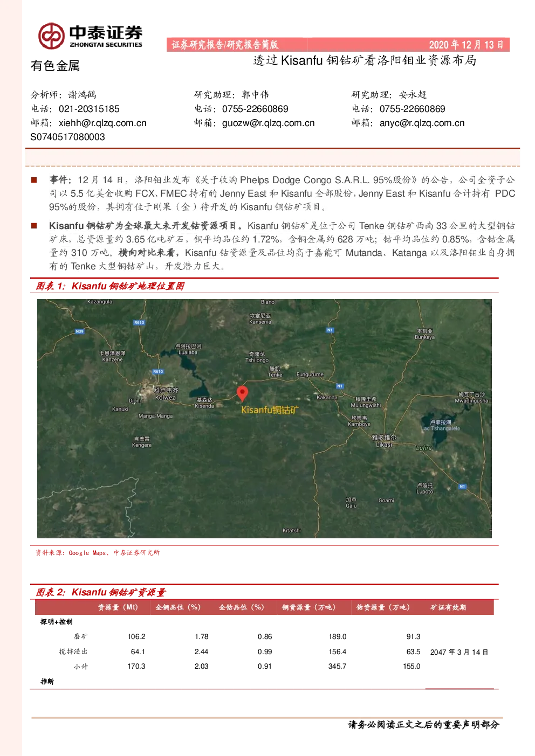Viewport: 535px width, 756px height.
Task: Select the email anyc@r.qlzq.com.cn
Action: click(x=422, y=123)
